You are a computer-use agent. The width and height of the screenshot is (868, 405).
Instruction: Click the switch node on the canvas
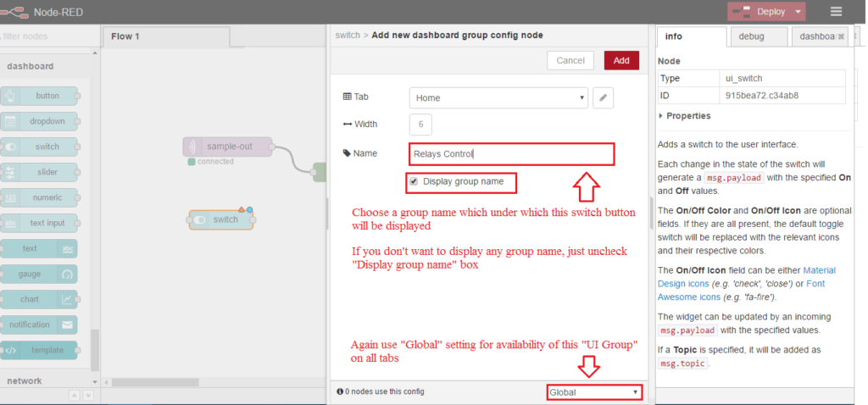221,219
